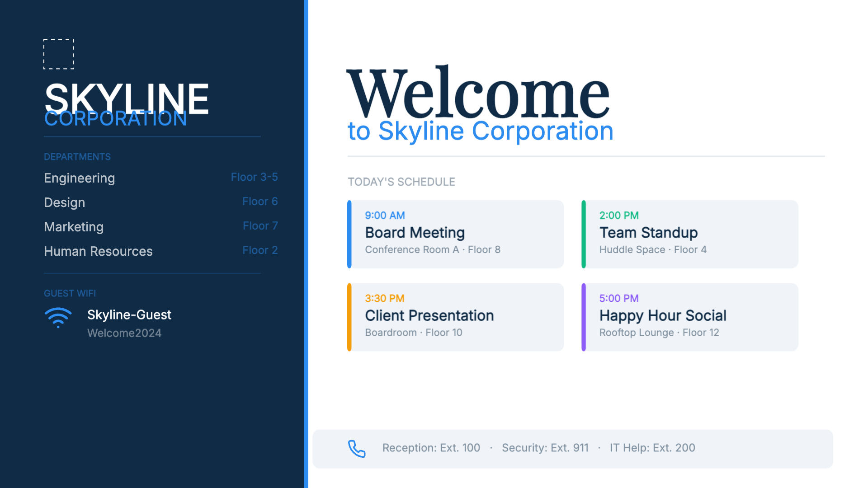Click the Engineering department entry
The image size is (868, 488).
click(x=80, y=178)
